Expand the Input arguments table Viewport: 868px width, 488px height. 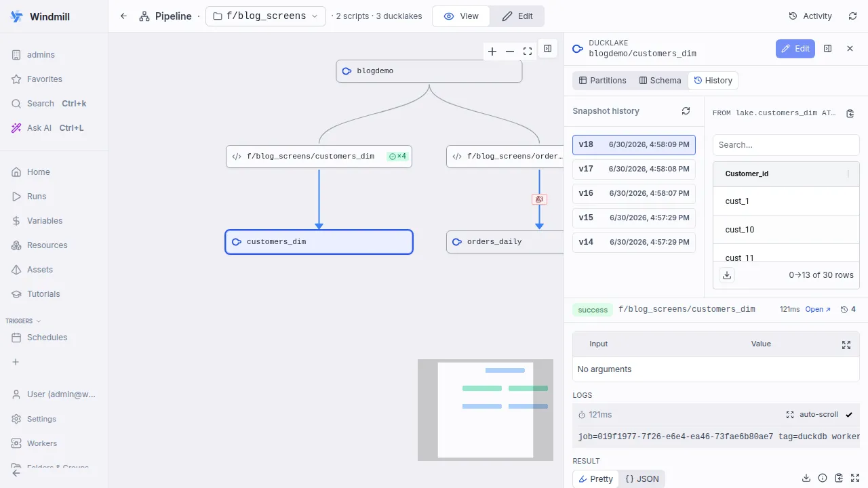[x=846, y=344]
